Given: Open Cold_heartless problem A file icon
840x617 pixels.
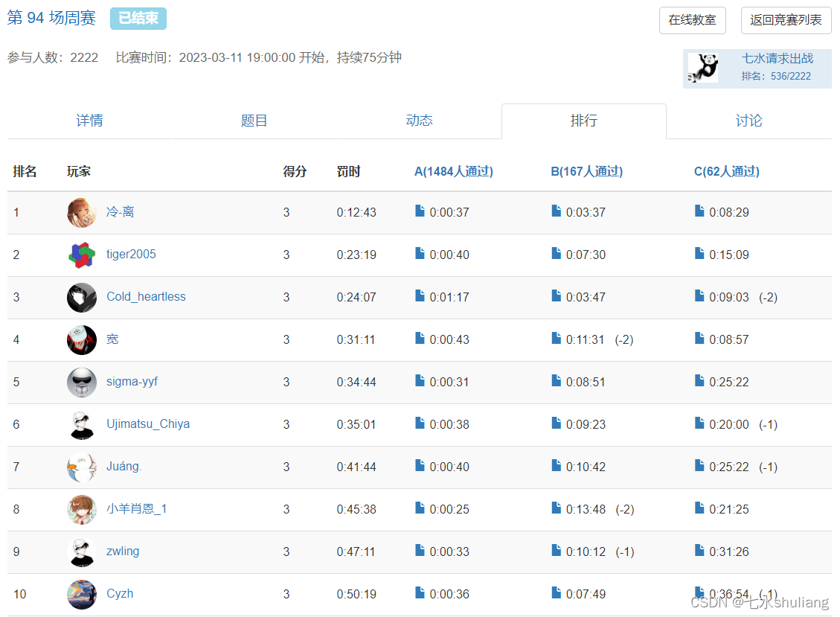Looking at the screenshot, I should [420, 295].
